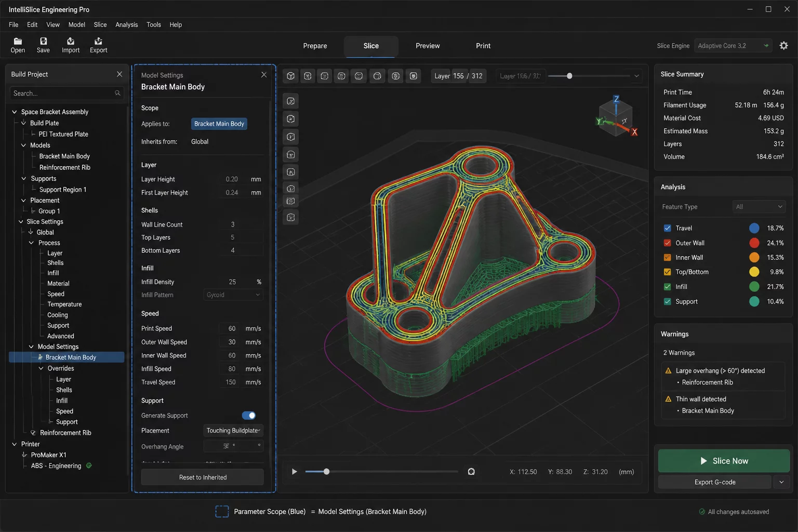Viewport: 798px width, 532px height.
Task: Click the loop icon beside the playback slider
Action: coord(471,472)
